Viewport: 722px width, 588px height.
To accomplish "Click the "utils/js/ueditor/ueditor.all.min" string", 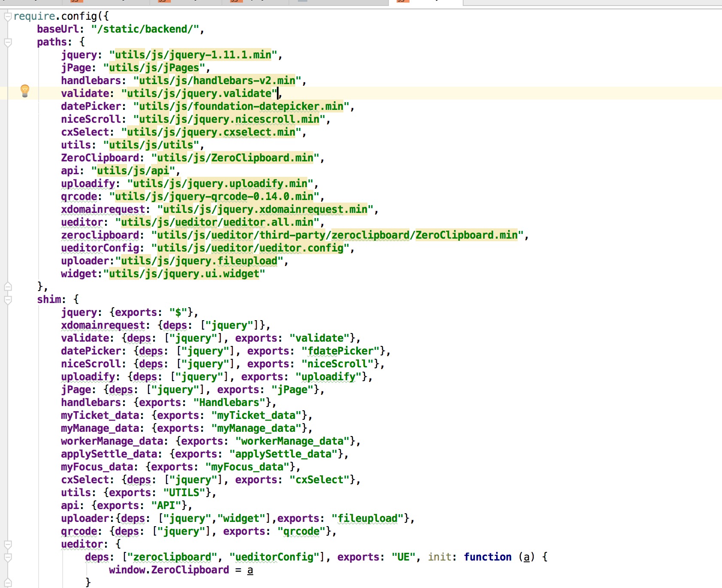I will tap(217, 222).
